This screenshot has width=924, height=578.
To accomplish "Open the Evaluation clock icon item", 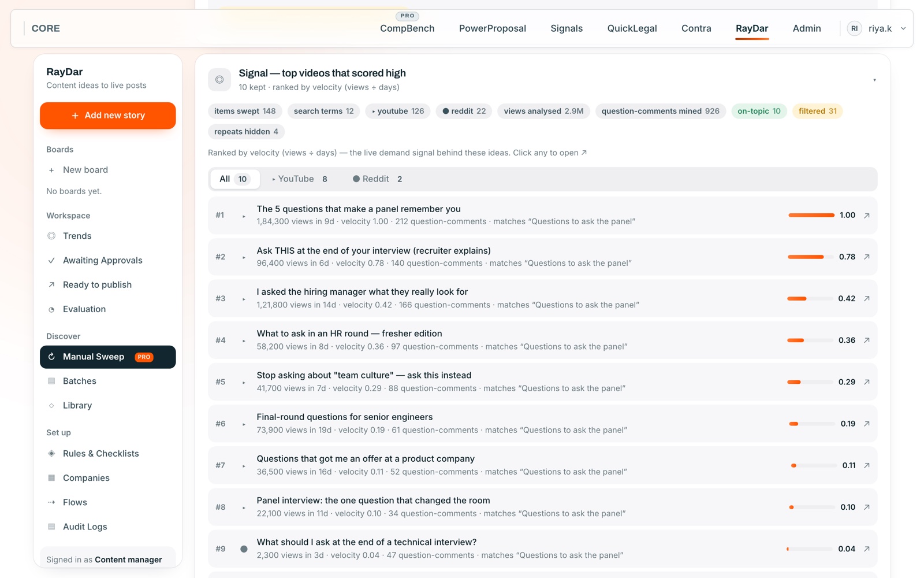I will 51,309.
